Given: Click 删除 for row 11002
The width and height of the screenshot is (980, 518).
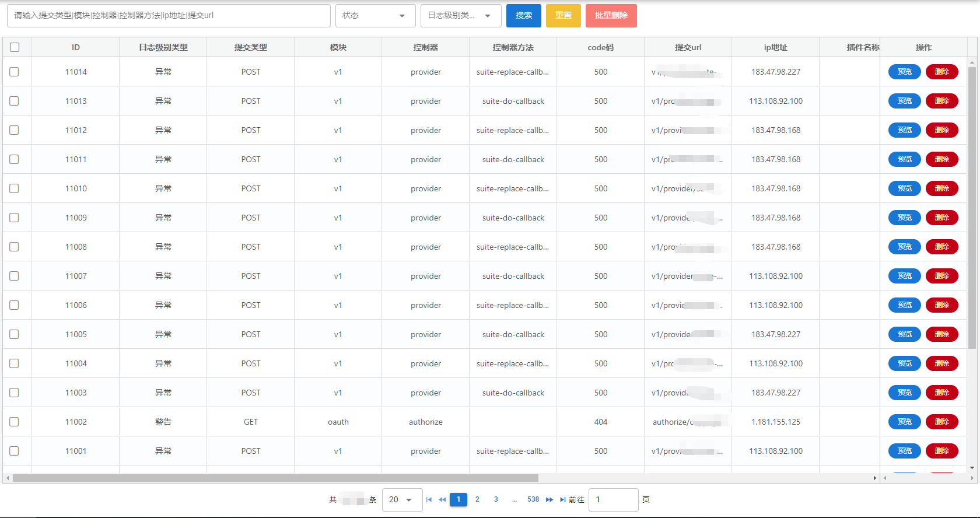Looking at the screenshot, I should pos(942,422).
